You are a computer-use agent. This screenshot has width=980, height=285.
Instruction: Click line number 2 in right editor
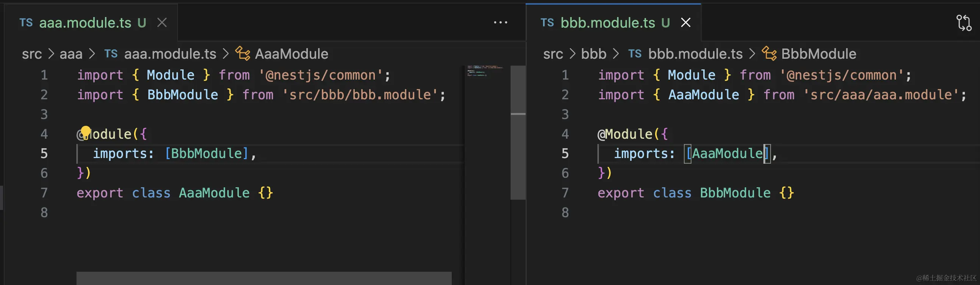click(x=565, y=95)
